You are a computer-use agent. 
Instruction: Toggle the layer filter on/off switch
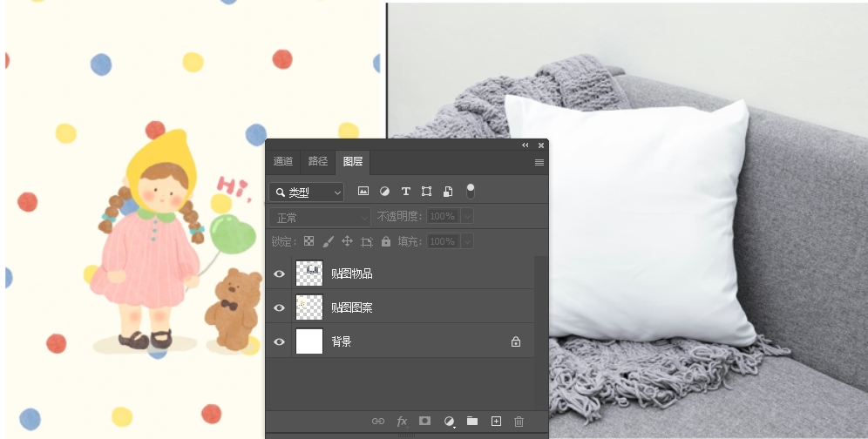tap(471, 191)
